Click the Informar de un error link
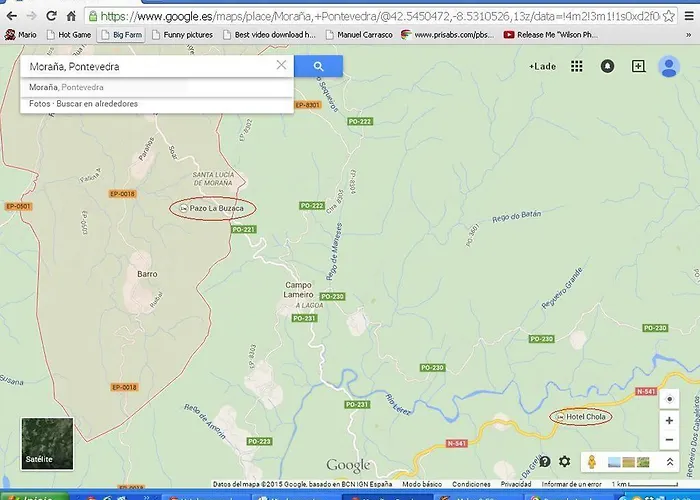The height and width of the screenshot is (500, 700). click(569, 484)
